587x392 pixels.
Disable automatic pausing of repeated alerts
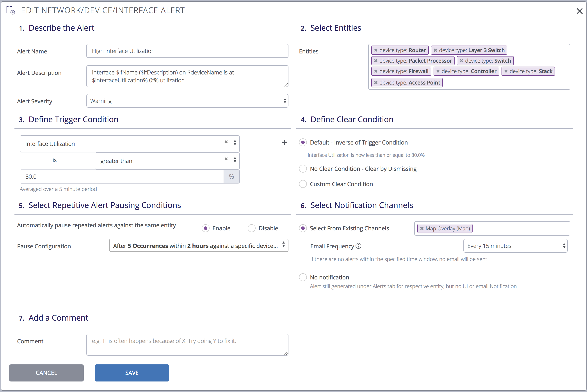click(x=251, y=228)
